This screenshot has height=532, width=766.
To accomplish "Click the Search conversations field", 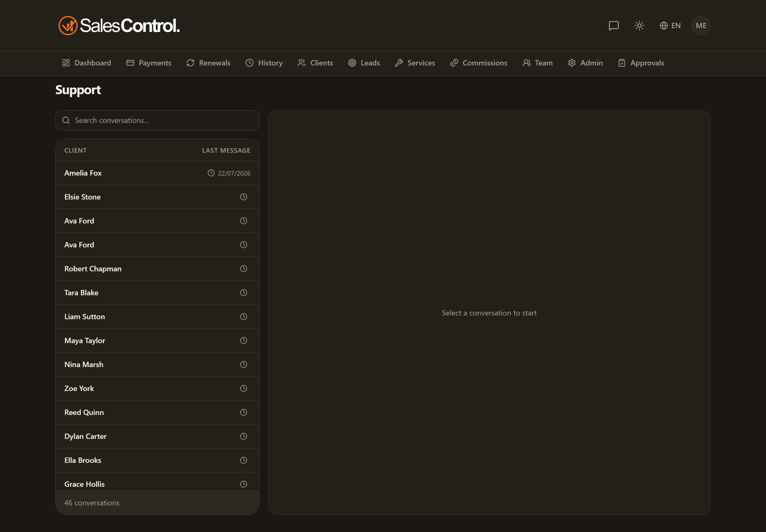I will [x=157, y=120].
